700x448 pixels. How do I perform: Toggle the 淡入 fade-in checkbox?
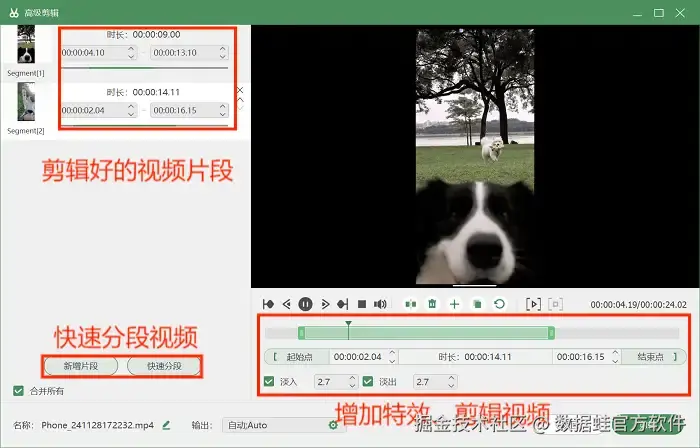(x=269, y=382)
